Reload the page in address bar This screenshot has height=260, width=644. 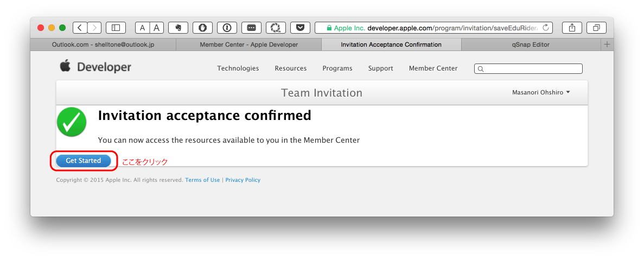click(x=545, y=28)
